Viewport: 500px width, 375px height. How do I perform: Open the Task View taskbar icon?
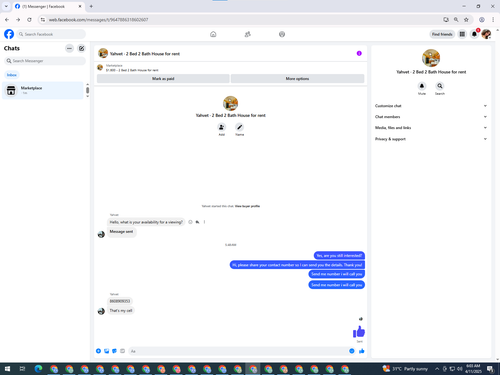[22, 369]
